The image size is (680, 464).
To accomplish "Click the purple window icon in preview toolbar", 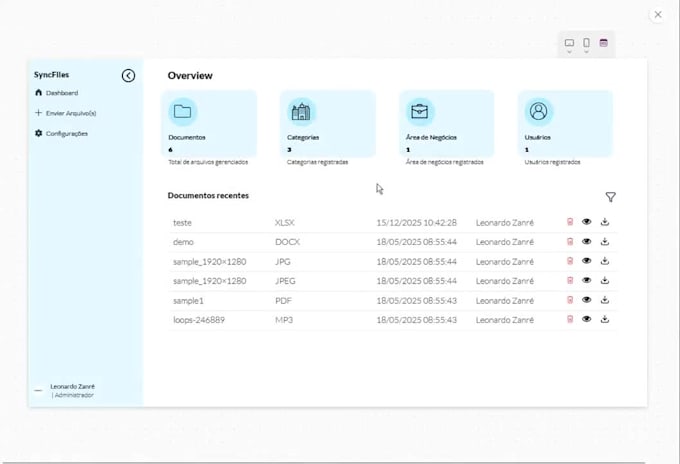I will point(603,42).
